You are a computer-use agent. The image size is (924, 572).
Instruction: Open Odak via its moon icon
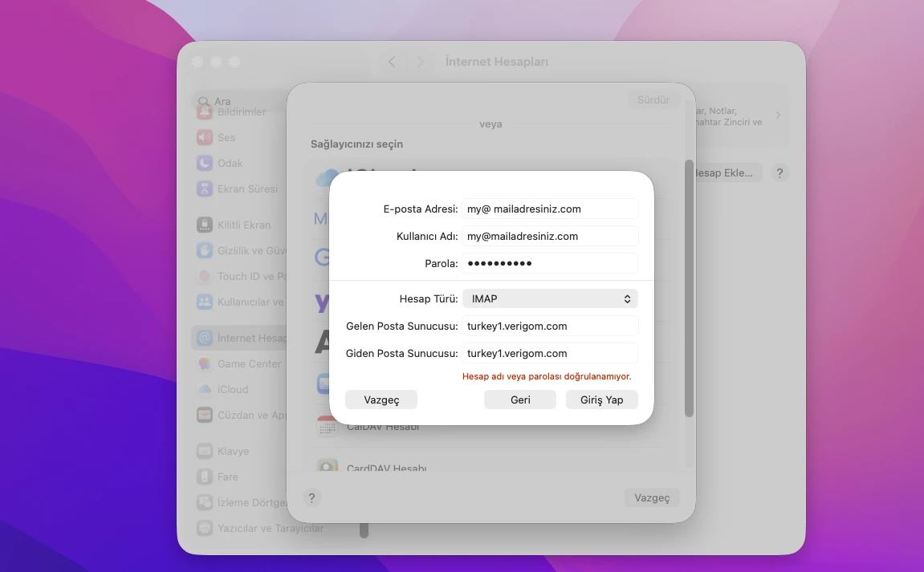pyautogui.click(x=205, y=164)
